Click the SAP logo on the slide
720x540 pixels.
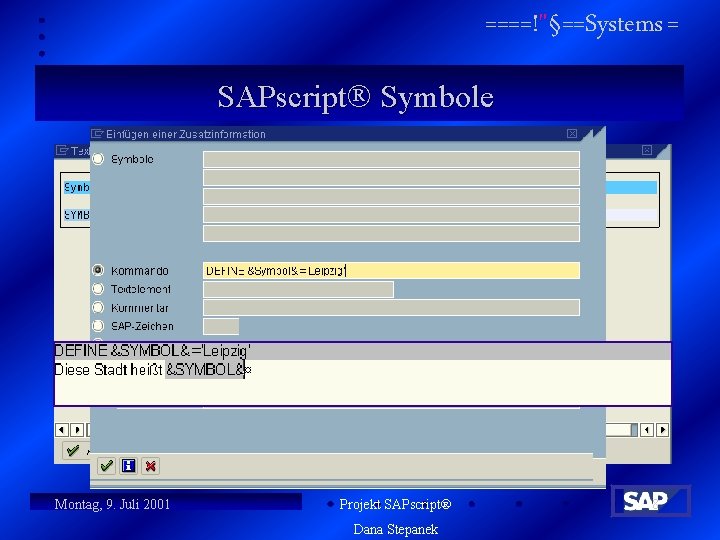[x=650, y=501]
